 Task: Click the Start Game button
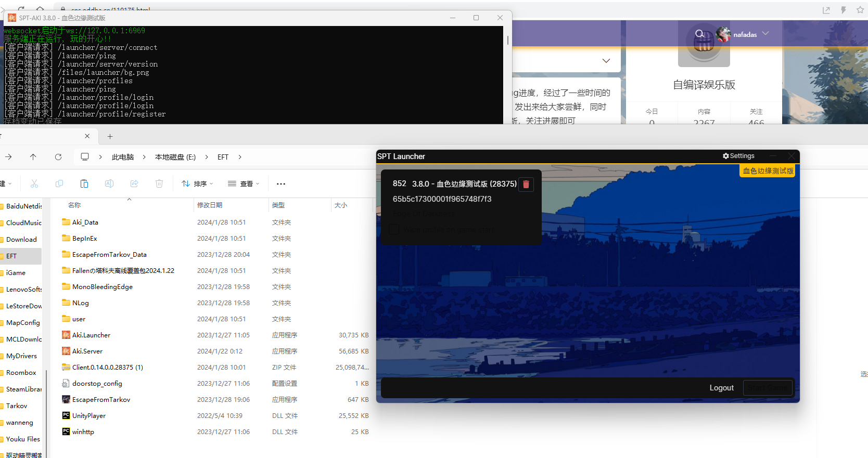click(768, 388)
